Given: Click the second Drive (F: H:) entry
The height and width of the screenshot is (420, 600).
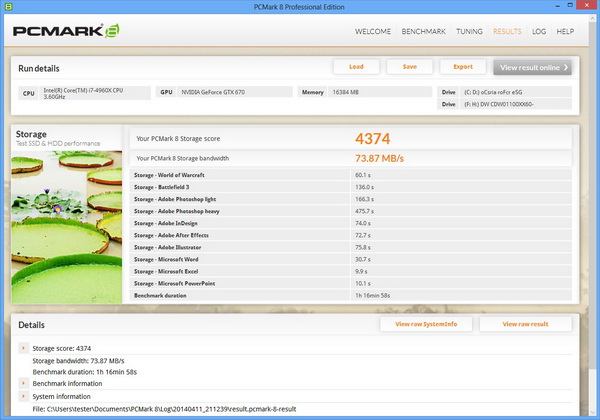Looking at the screenshot, I should 505,104.
